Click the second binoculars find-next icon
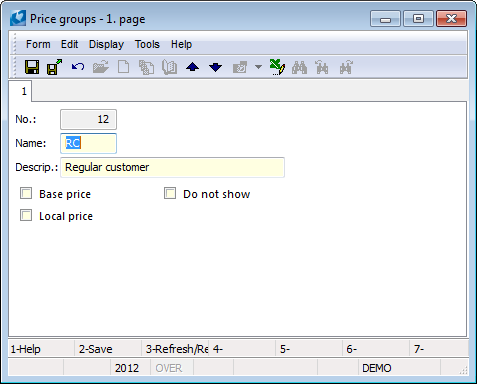 pos(322,67)
